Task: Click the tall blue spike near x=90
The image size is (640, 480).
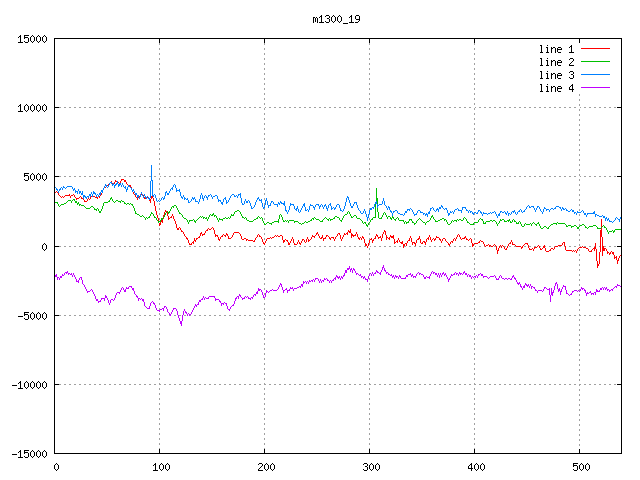Action: (151, 168)
